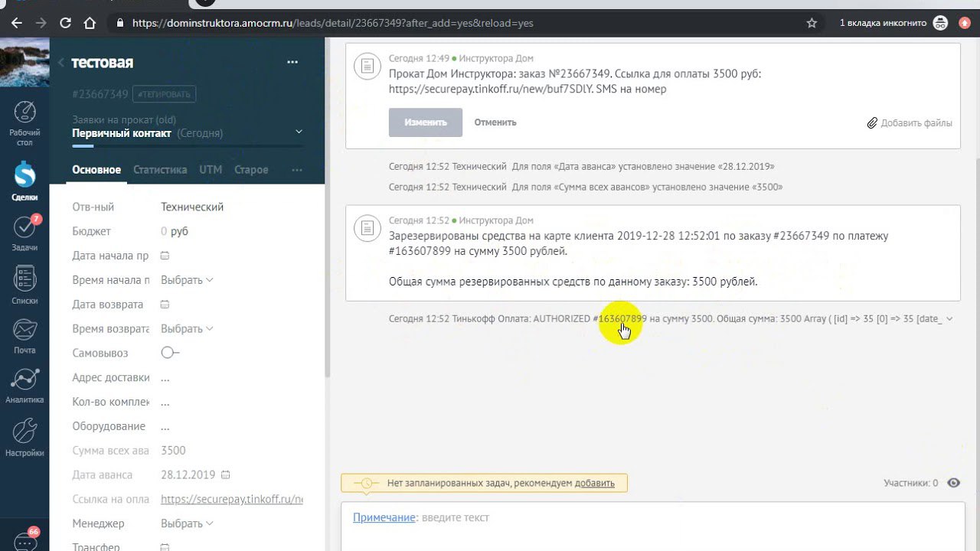Click «Дата аванса» system log entry

[x=582, y=166]
